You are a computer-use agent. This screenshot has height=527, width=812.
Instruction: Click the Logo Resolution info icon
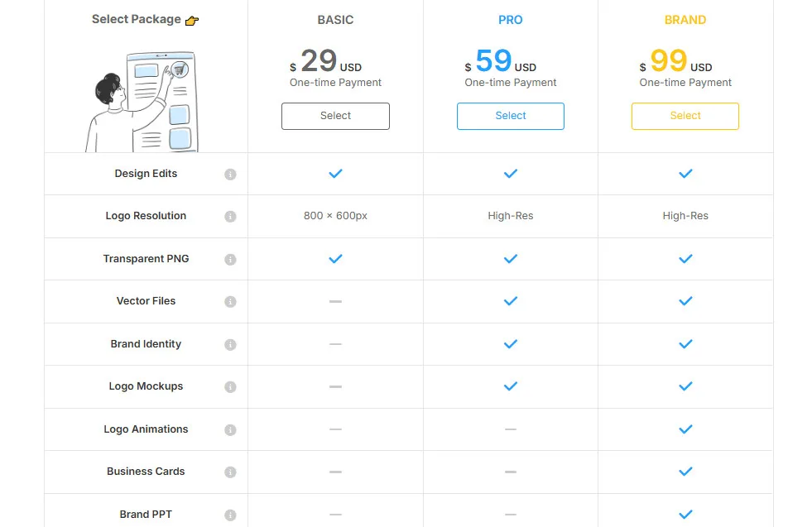(230, 216)
